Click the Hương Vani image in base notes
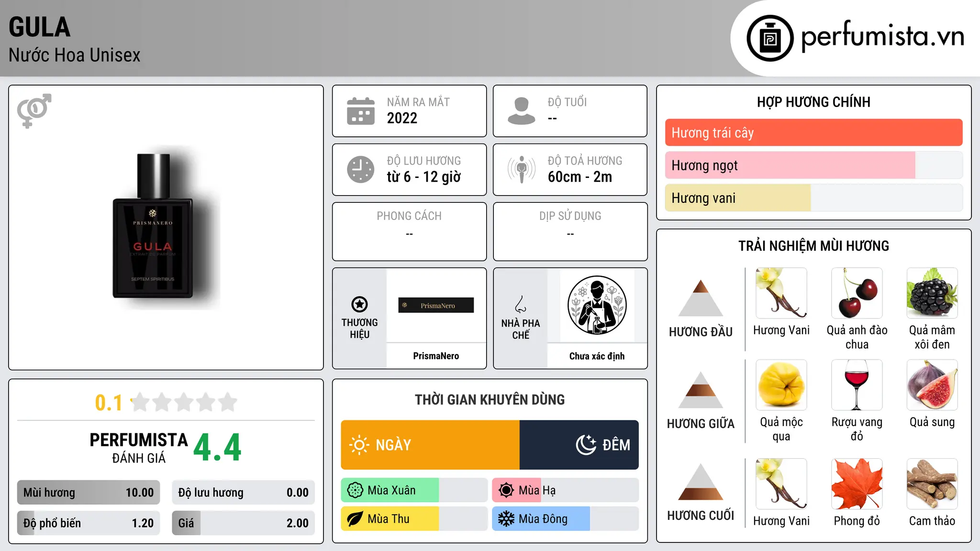This screenshot has width=980, height=551. coord(781,484)
